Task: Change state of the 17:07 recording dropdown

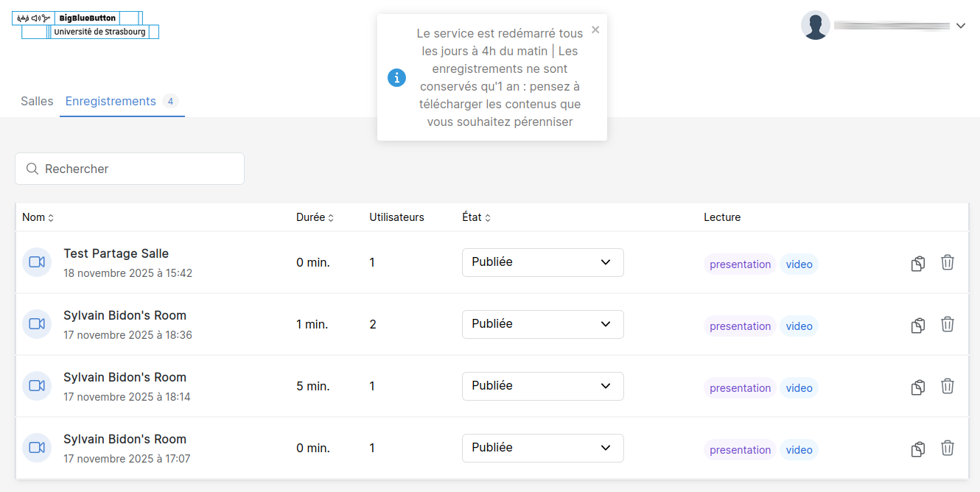Action: point(542,448)
